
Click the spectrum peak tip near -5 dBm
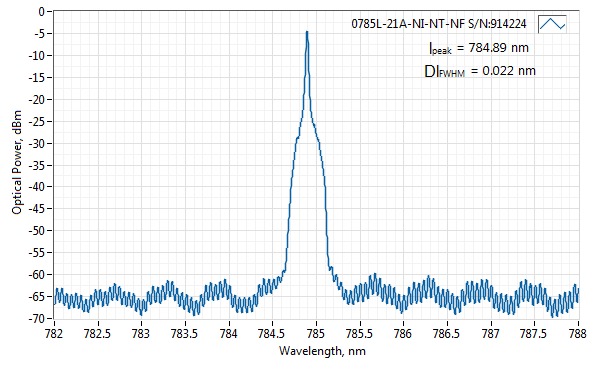(307, 32)
